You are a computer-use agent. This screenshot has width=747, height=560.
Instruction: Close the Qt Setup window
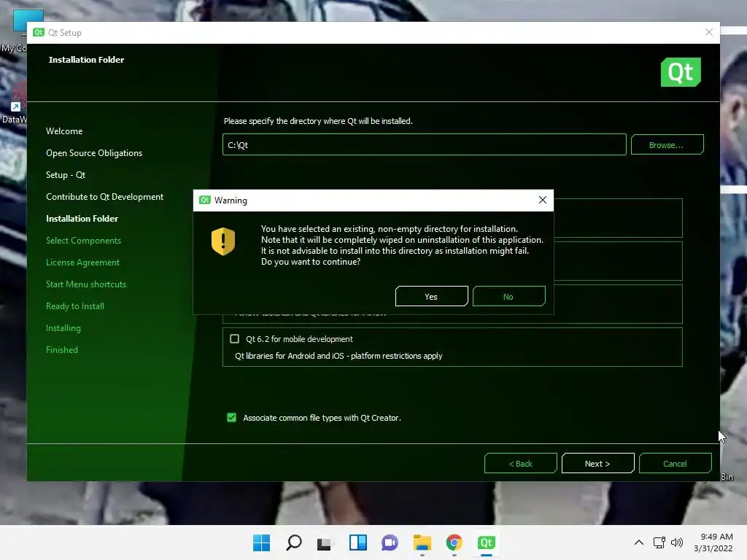coord(709,32)
